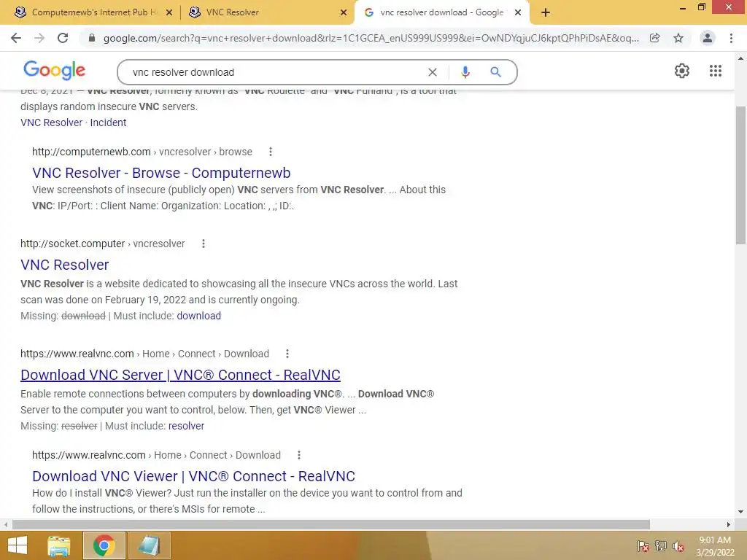Screen dimensions: 747x560
Task: Click the http://computernewb.com › vncresolver › browse URL text
Action: click(142, 152)
